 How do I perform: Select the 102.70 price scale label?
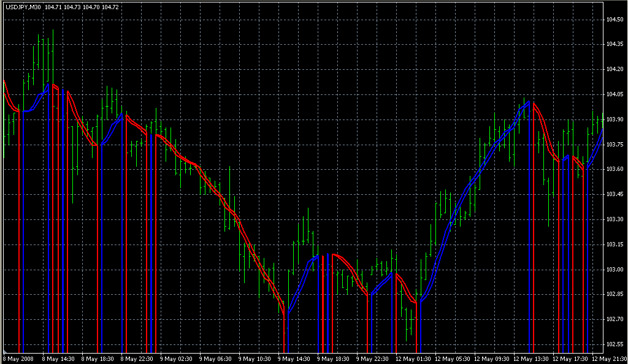click(x=615, y=319)
